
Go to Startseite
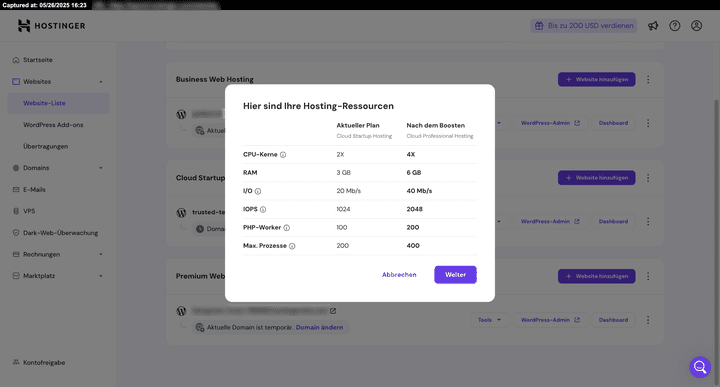click(38, 60)
